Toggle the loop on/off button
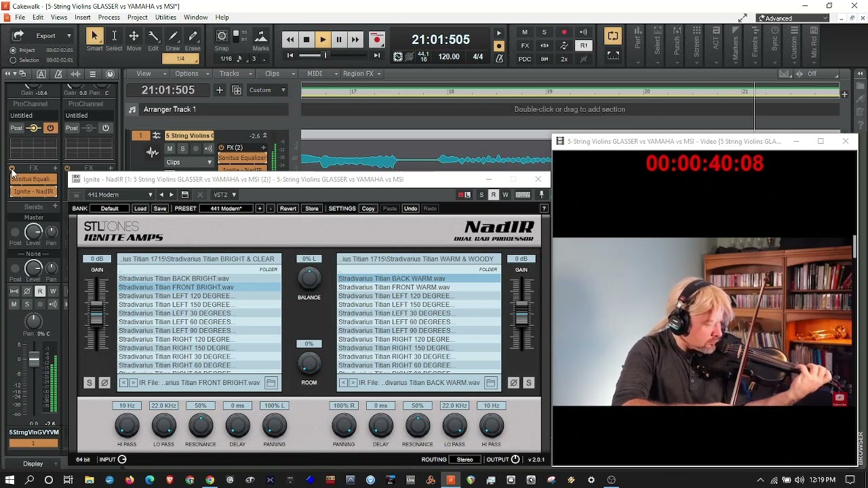The height and width of the screenshot is (488, 868). pyautogui.click(x=612, y=35)
